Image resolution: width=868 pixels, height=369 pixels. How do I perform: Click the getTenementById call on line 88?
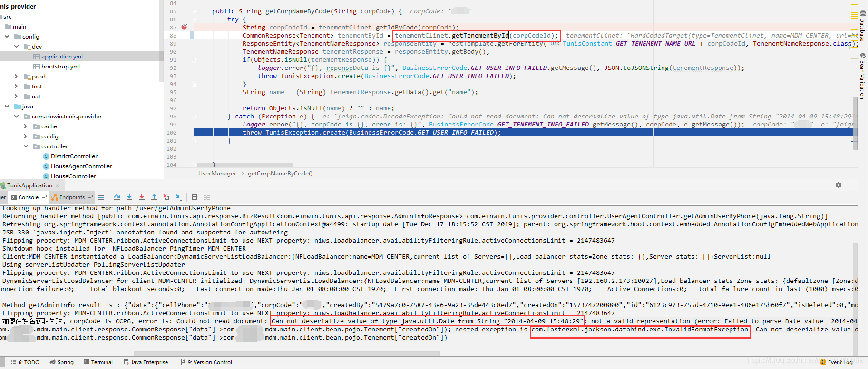(476, 36)
